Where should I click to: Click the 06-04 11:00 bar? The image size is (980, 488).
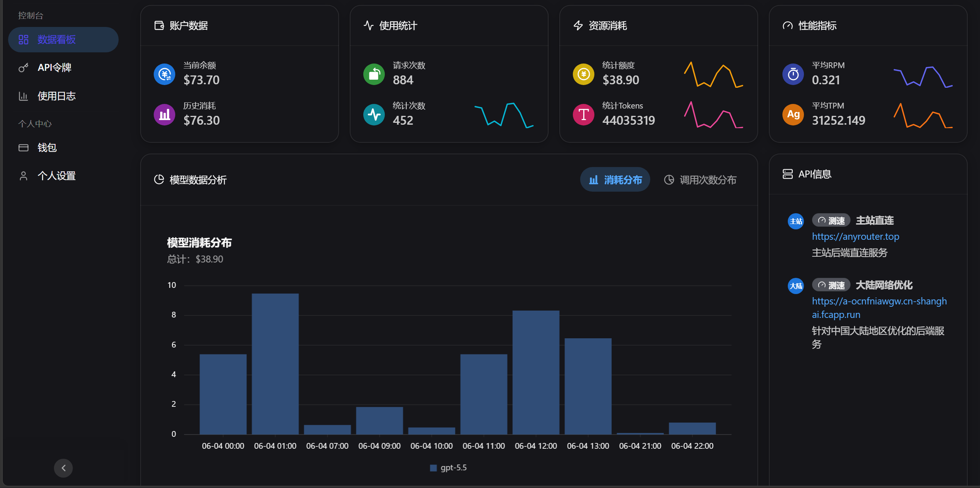tap(484, 394)
